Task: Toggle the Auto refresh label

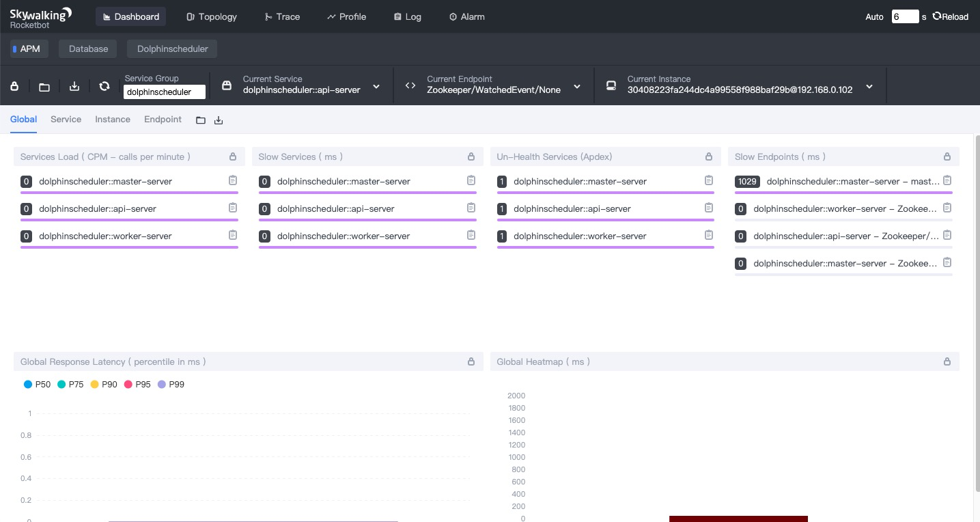Action: coord(874,17)
